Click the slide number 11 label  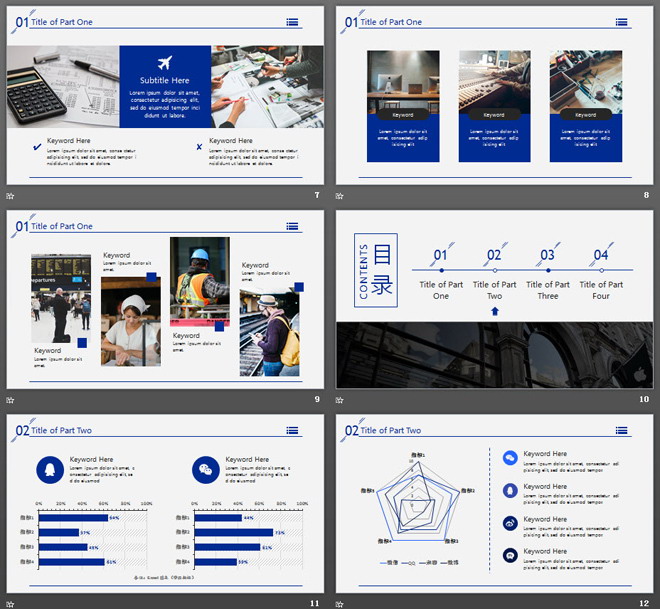[315, 603]
